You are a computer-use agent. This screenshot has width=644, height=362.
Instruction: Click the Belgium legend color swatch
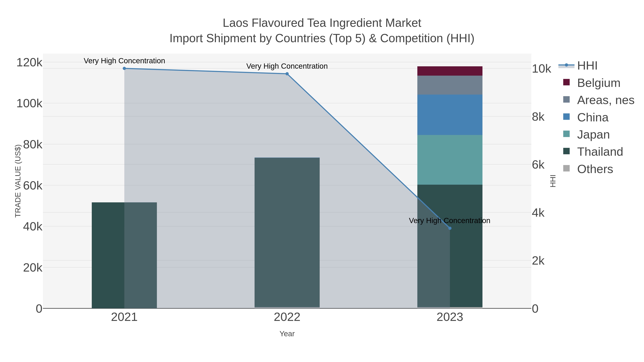[566, 82]
